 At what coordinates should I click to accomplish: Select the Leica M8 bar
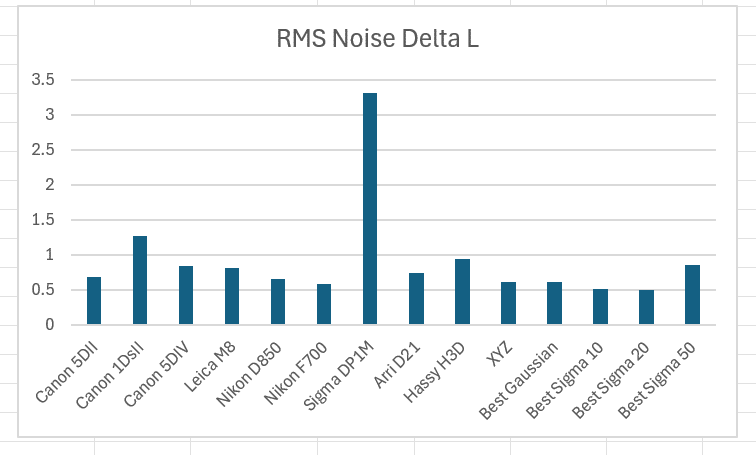click(x=232, y=296)
